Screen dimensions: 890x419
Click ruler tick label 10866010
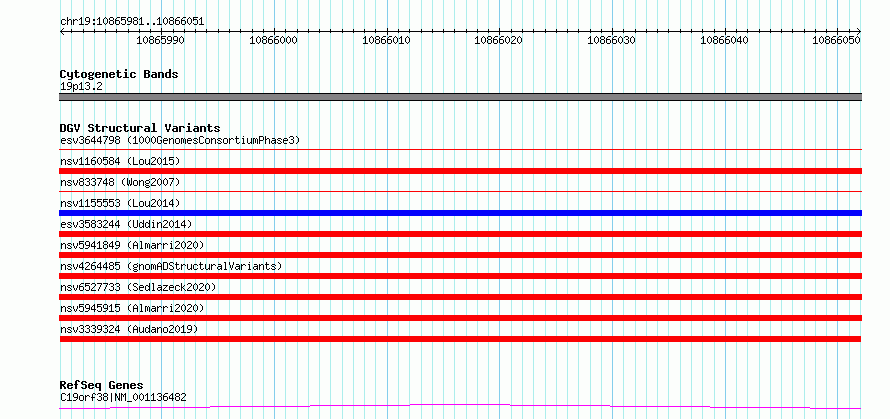pyautogui.click(x=387, y=40)
